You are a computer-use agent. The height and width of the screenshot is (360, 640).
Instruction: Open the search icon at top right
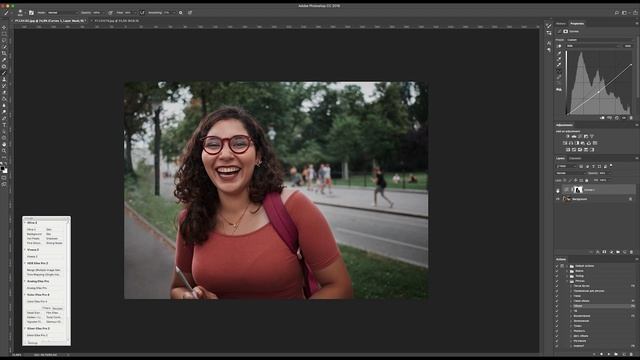(617, 13)
